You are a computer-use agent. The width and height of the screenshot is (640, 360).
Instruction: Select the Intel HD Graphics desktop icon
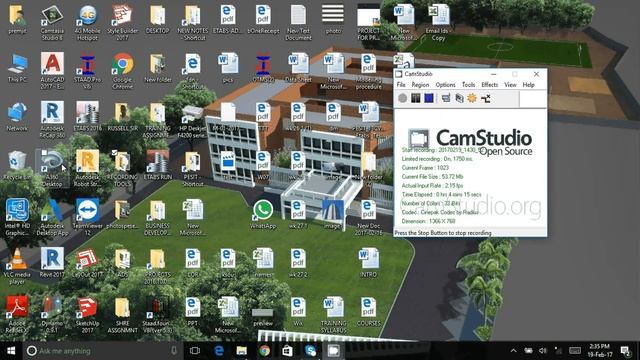pos(17,217)
